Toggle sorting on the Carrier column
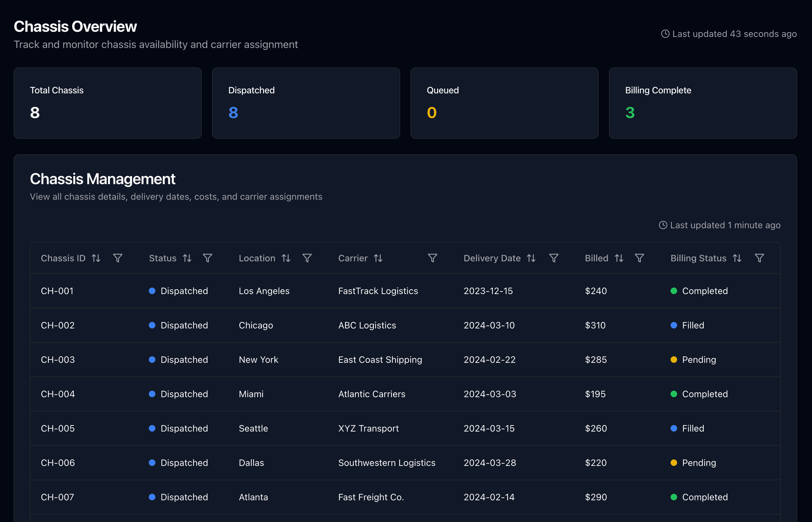The image size is (812, 522). [x=378, y=258]
